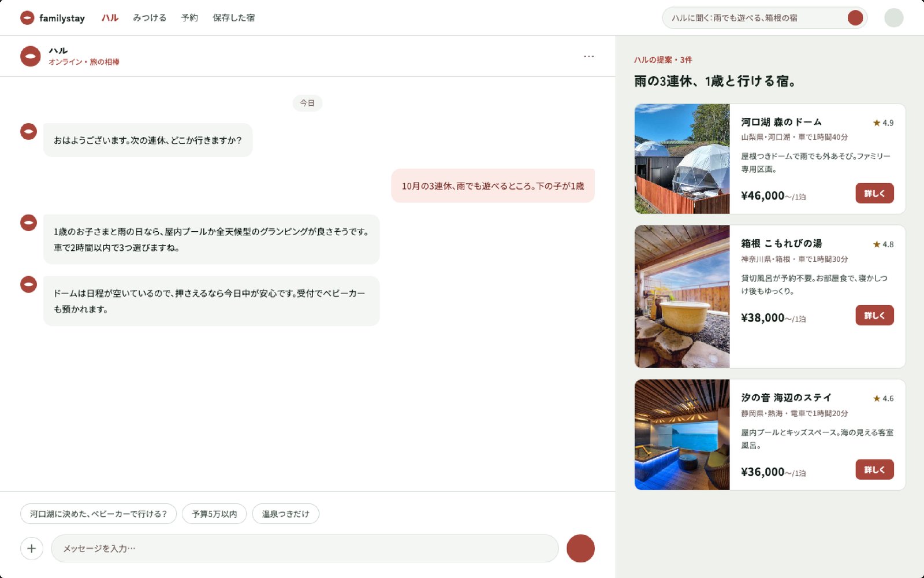The height and width of the screenshot is (578, 924).
Task: Click the user message 10月の3連休
Action: 493,186
